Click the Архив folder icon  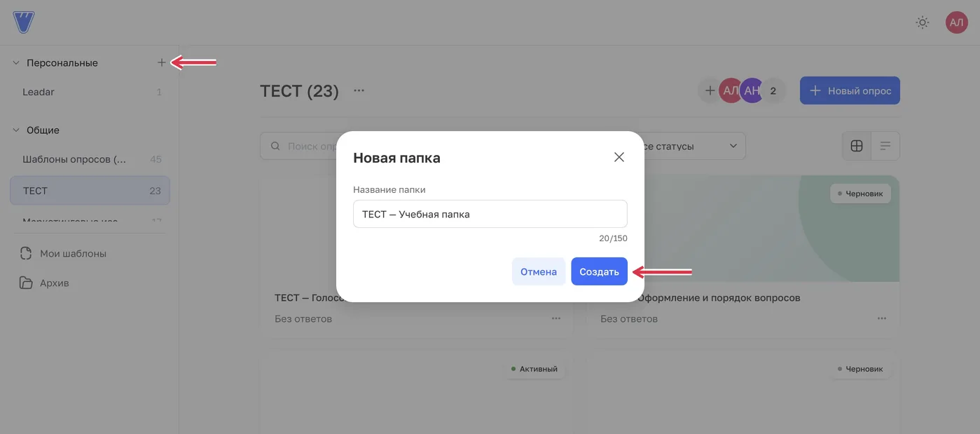26,283
